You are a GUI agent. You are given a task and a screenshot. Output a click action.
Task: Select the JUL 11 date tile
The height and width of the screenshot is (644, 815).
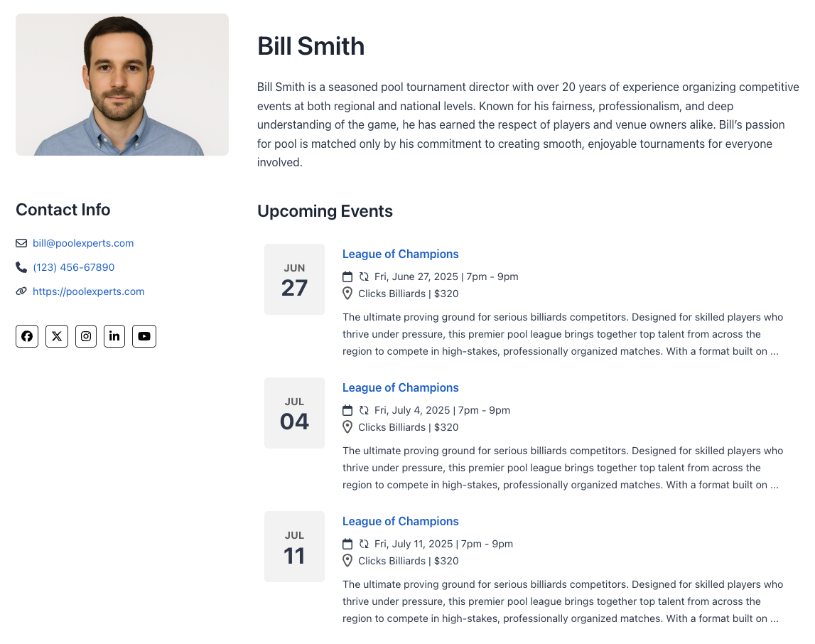[x=294, y=547]
